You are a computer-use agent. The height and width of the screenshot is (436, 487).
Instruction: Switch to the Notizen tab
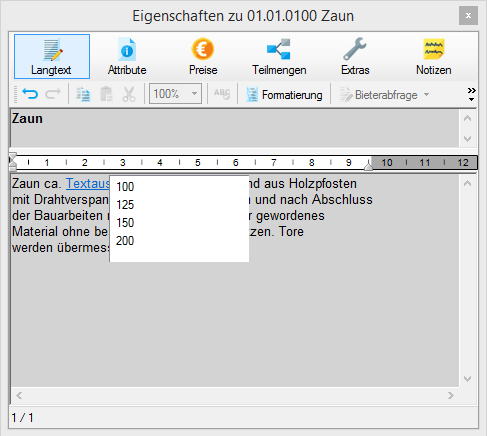tap(433, 56)
